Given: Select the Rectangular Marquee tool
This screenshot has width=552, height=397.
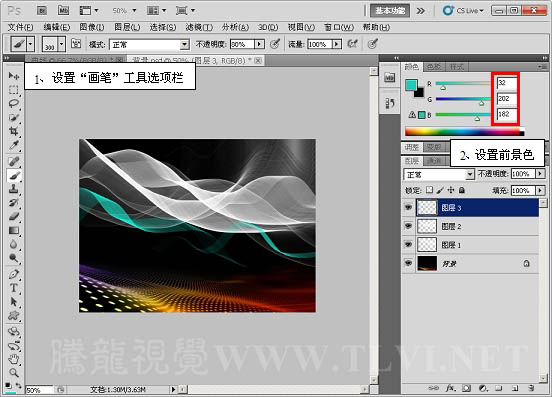Looking at the screenshot, I should 14,90.
